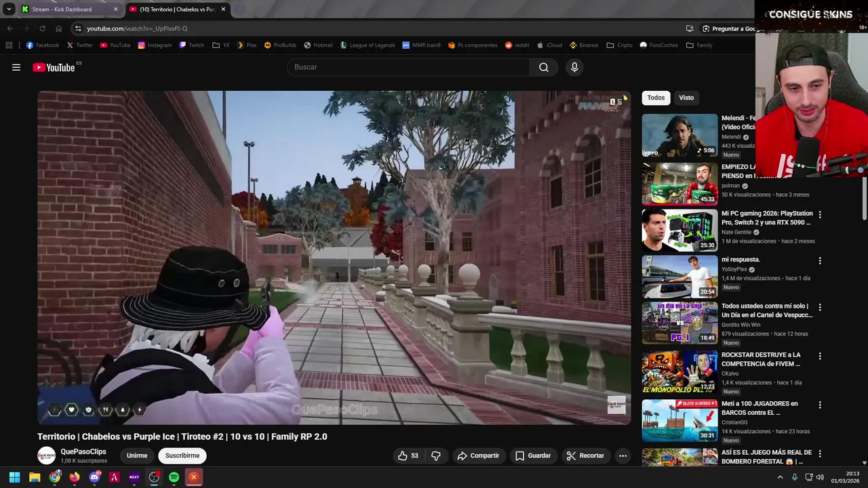Open File Explorer from the taskbar

point(35,477)
